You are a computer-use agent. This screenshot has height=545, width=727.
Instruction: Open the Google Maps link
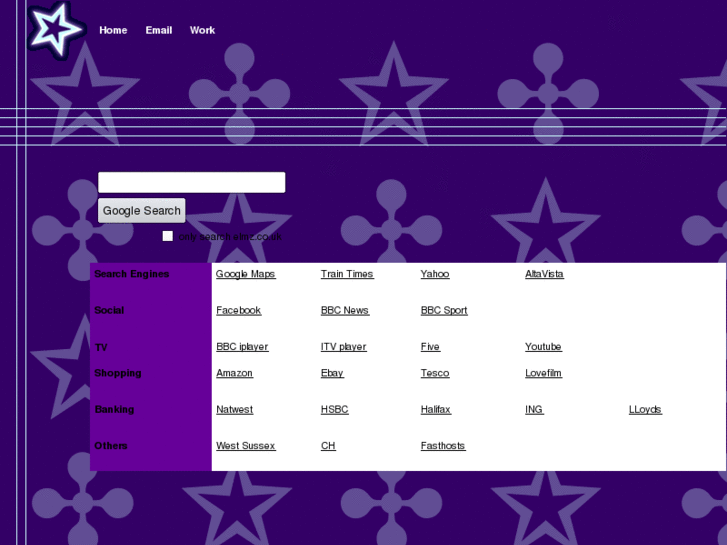(x=246, y=274)
